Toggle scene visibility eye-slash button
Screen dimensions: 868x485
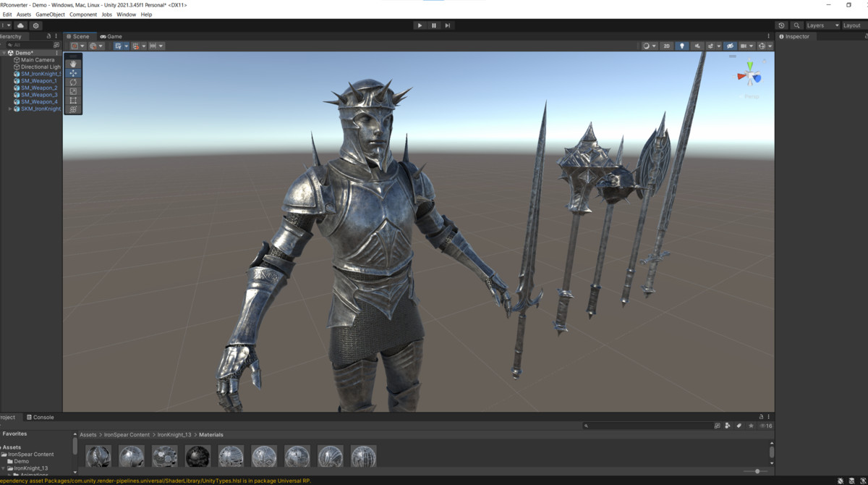[730, 46]
